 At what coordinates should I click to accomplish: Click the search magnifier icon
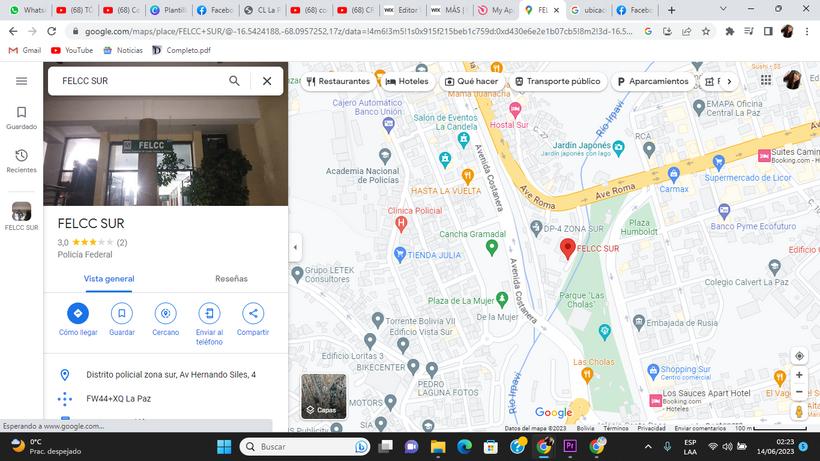(234, 81)
